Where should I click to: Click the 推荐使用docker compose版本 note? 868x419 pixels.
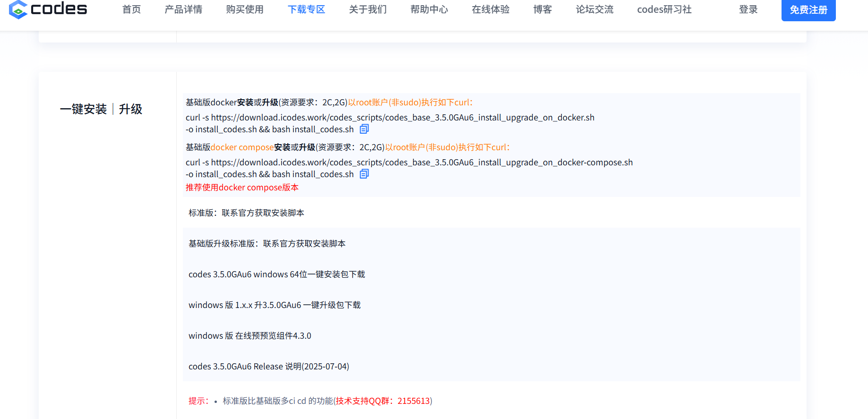(x=242, y=188)
